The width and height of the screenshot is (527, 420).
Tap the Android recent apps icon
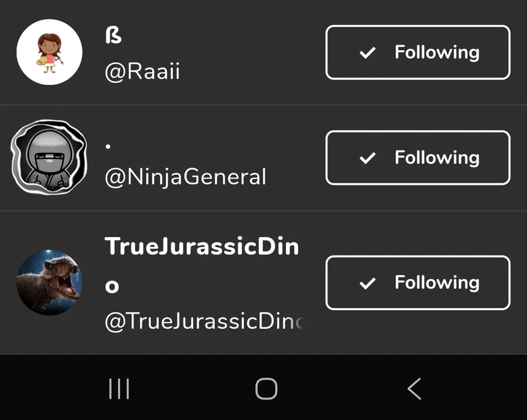click(119, 389)
